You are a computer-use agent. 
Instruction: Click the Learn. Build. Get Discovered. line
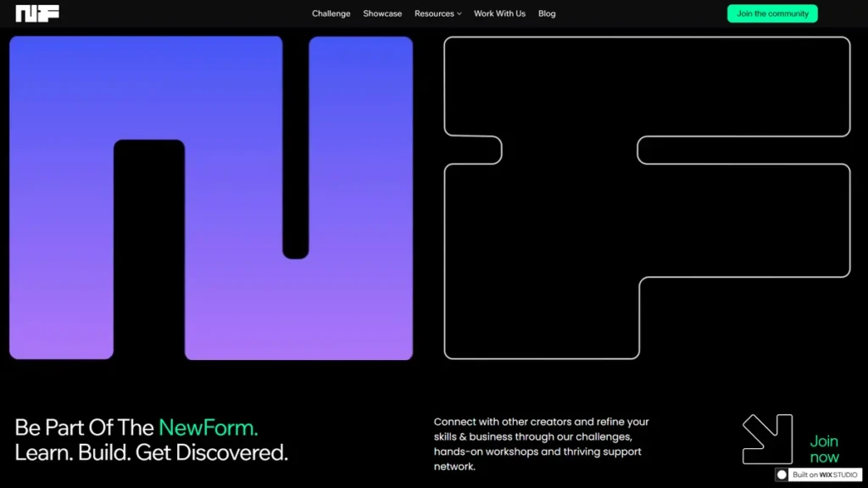tap(151, 452)
